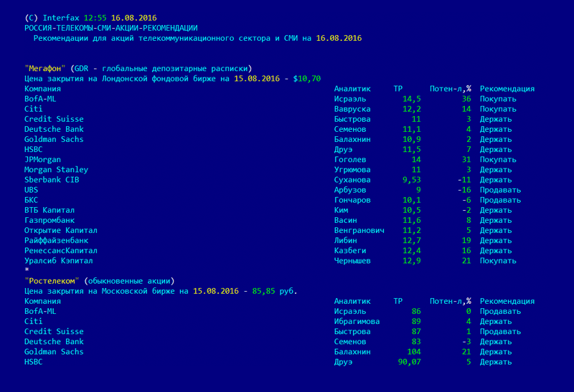Click the ВТБ Капитал company name
This screenshot has height=392, width=574.
point(50,210)
